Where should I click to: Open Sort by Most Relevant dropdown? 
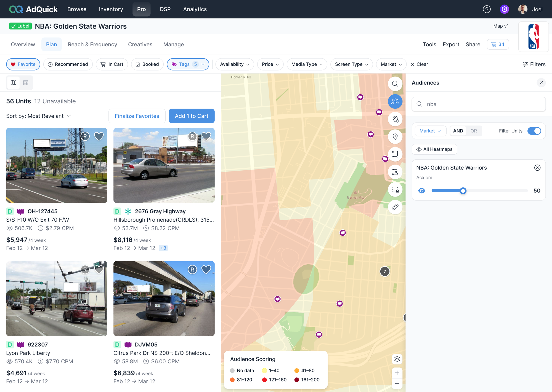pyautogui.click(x=38, y=116)
